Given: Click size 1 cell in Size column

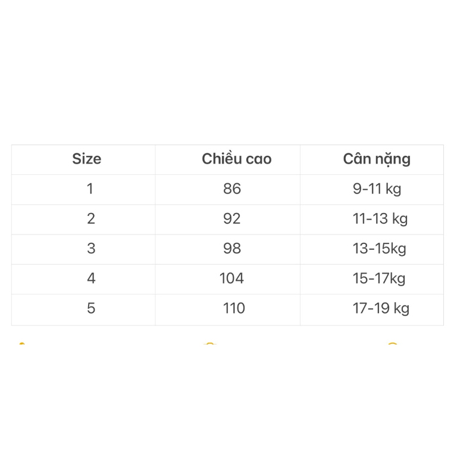Looking at the screenshot, I should (x=90, y=189).
